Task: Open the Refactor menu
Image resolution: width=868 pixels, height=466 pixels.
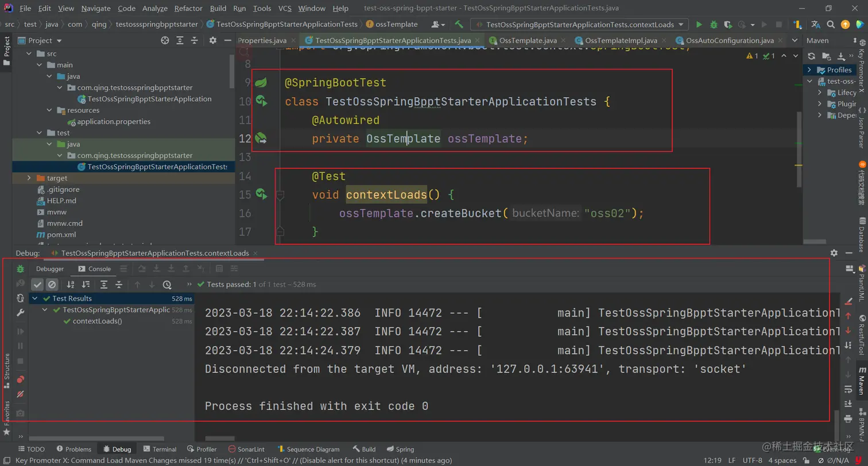Action: pos(188,9)
